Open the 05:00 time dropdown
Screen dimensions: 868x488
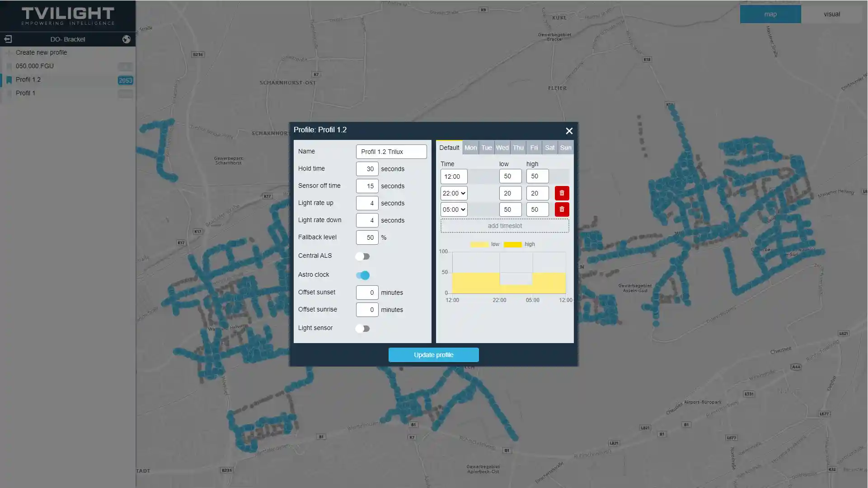tap(454, 209)
